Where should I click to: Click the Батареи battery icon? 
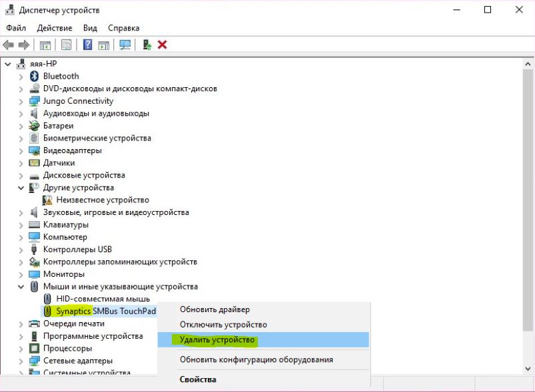coord(34,125)
